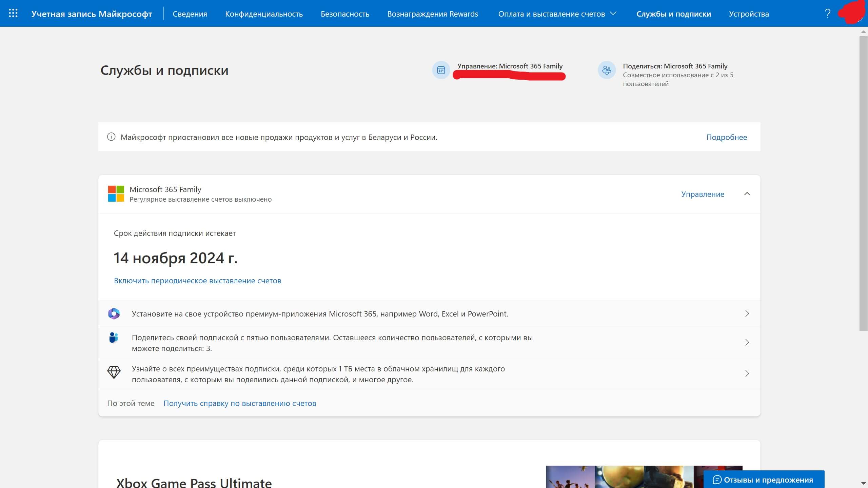Click Поделиться: Microsoft 365 Family shortcut
868x488 pixels.
point(675,66)
